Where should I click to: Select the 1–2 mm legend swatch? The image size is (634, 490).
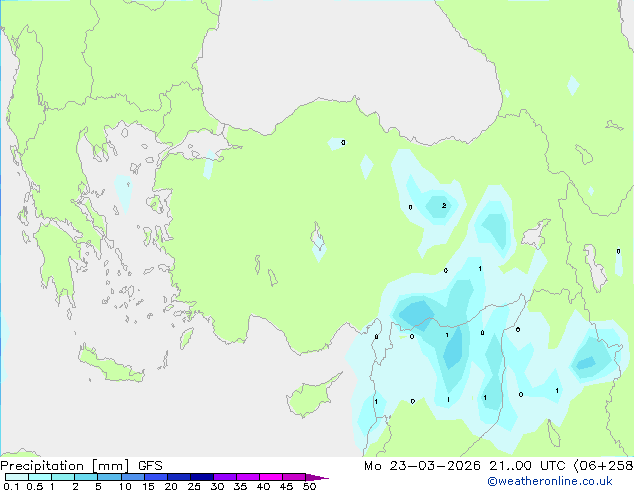point(63,477)
